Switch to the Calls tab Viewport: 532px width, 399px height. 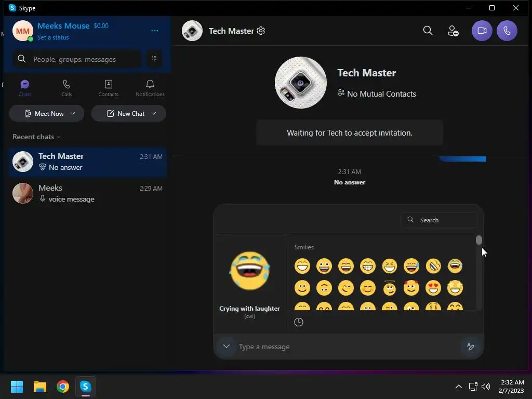point(66,88)
